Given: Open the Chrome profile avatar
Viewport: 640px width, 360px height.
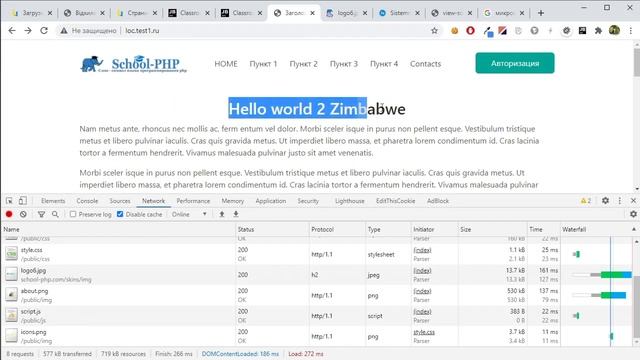Looking at the screenshot, I should point(614,30).
